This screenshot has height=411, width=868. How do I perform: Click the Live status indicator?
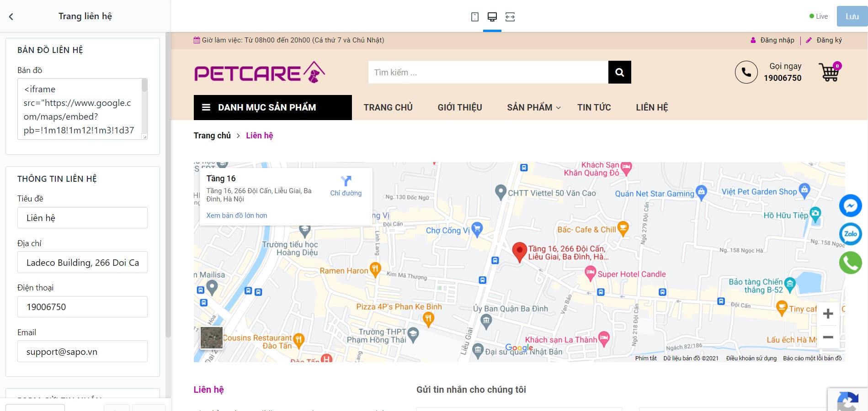(819, 16)
